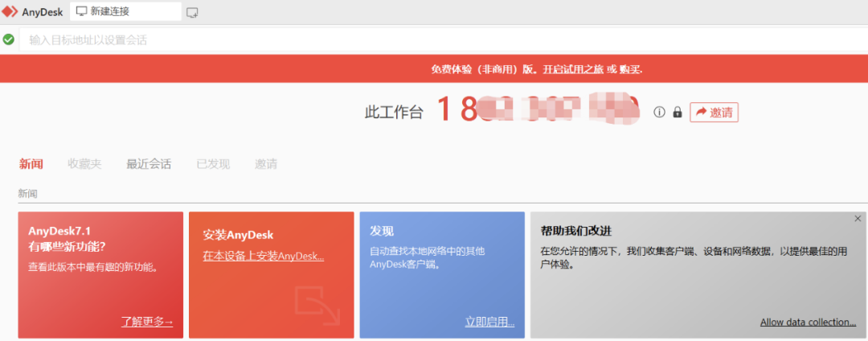Click Allow data collection... link

(x=809, y=323)
